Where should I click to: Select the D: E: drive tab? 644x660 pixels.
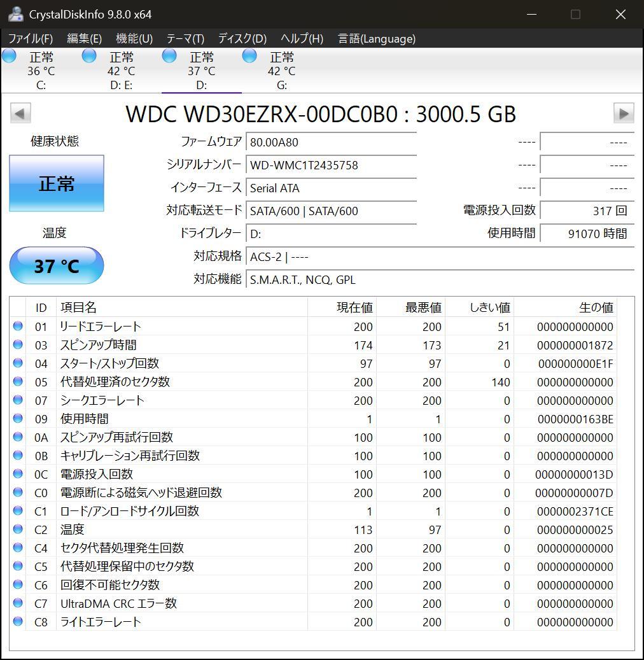121,70
